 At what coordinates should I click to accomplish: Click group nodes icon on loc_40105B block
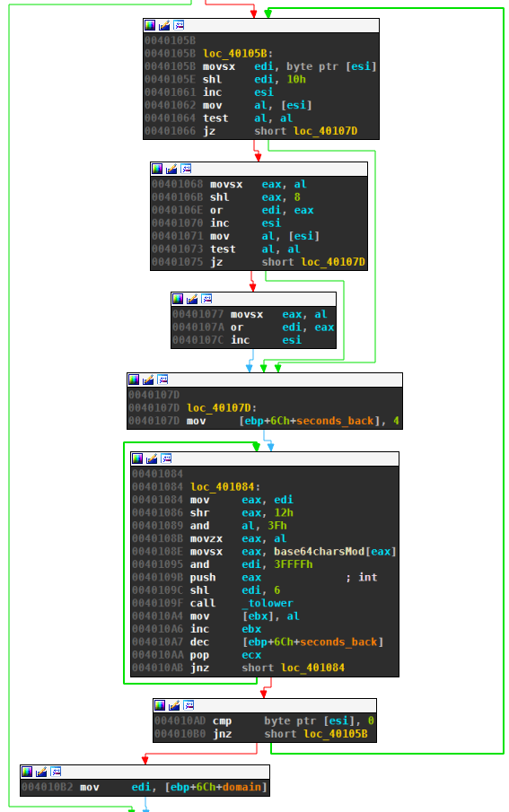click(x=179, y=25)
